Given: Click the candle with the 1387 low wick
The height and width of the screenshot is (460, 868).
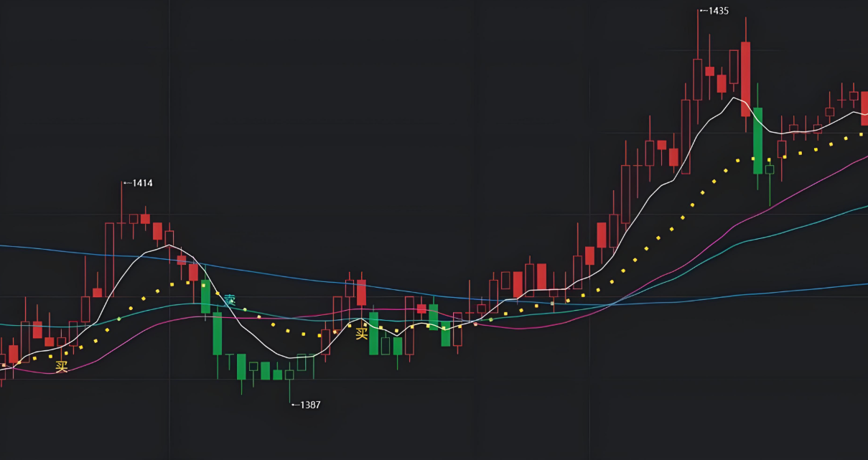Looking at the screenshot, I should (289, 374).
